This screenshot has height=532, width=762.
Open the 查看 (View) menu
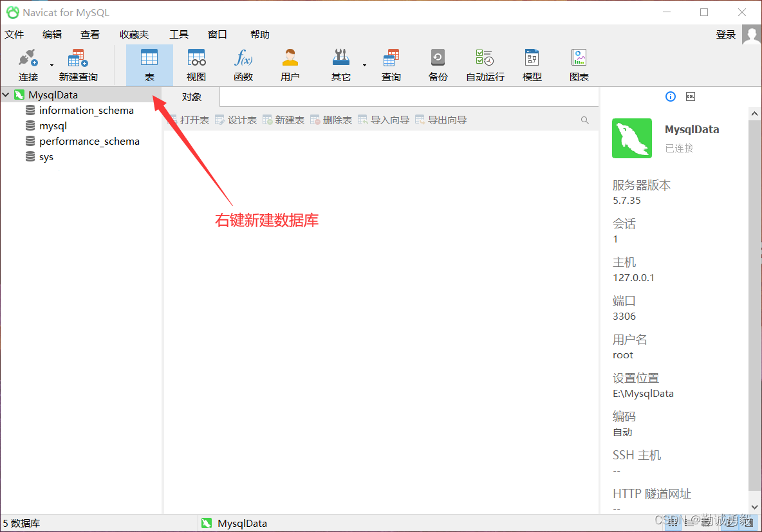[x=90, y=35]
